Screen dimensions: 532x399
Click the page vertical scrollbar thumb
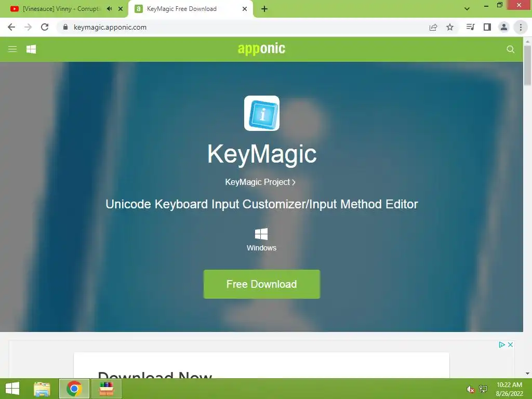(x=527, y=65)
